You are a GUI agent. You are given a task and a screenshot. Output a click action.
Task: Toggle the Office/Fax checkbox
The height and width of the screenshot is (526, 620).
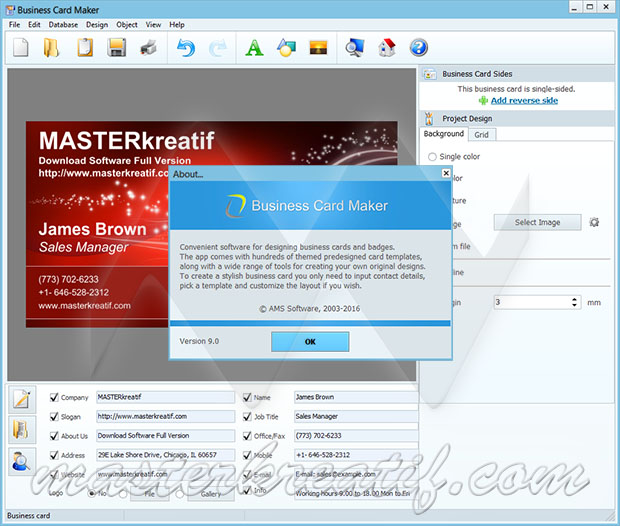(247, 436)
